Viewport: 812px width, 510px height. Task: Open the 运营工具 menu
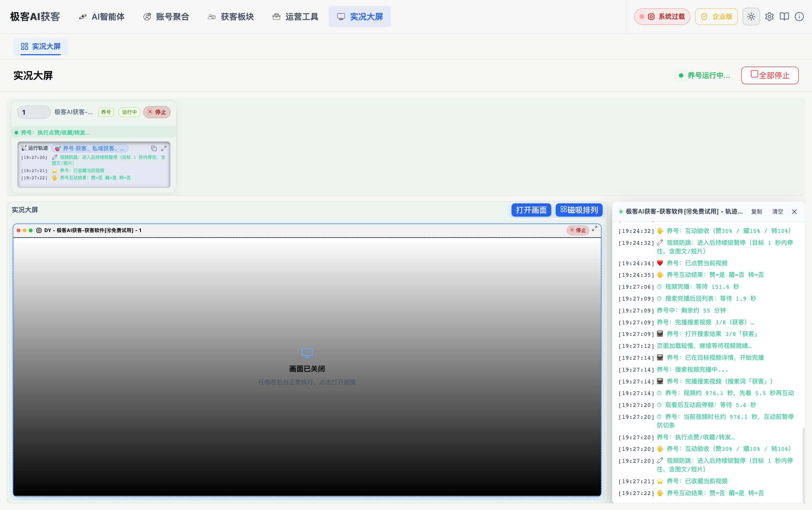296,17
